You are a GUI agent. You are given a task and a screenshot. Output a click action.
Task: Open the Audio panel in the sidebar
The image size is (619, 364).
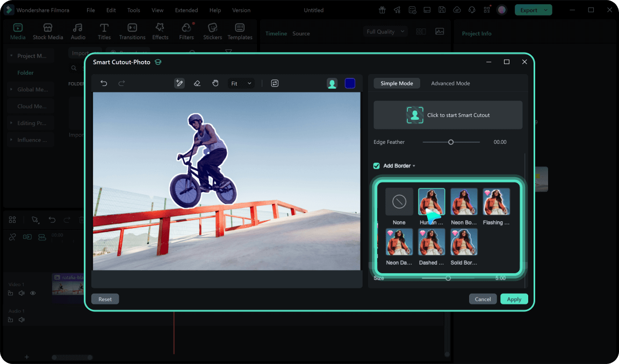(78, 31)
